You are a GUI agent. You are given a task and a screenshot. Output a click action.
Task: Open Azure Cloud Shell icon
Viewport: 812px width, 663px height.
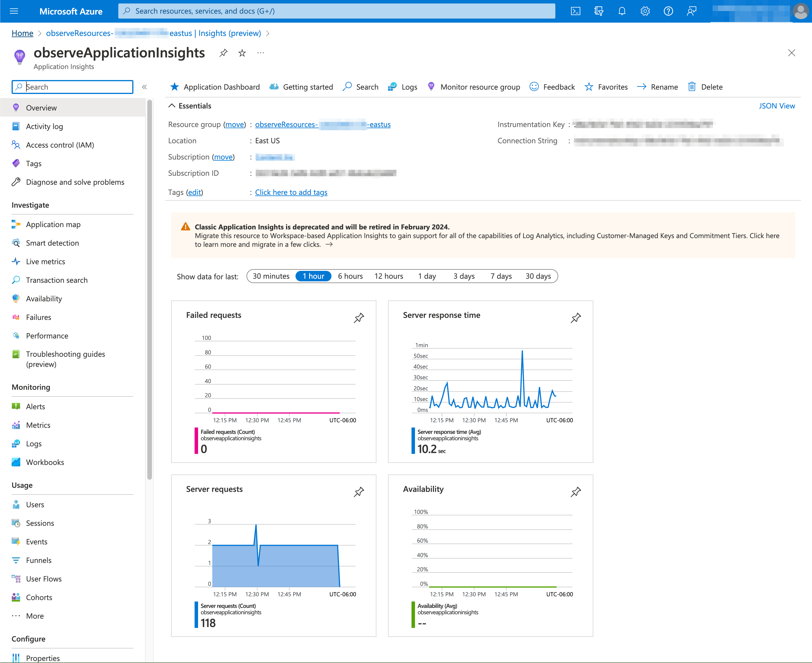point(575,11)
